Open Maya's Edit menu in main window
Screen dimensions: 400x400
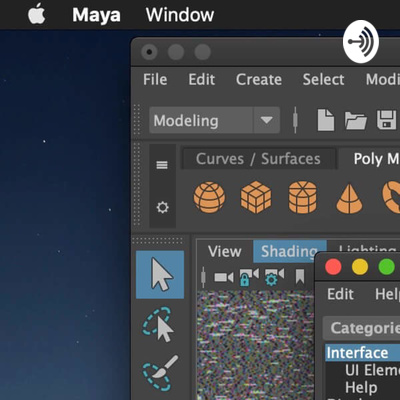pos(202,80)
